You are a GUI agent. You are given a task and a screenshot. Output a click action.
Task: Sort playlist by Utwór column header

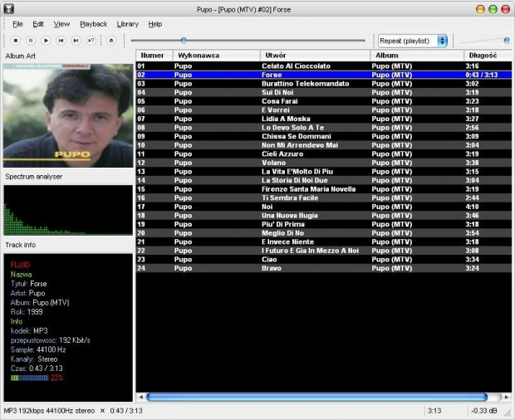point(314,55)
